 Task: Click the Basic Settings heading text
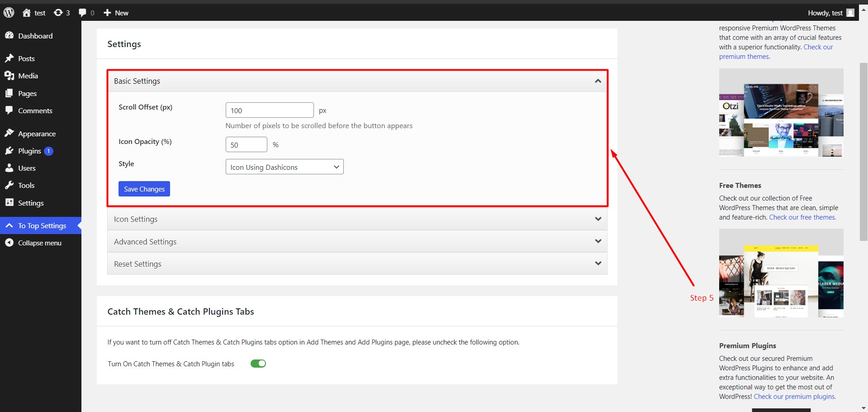pos(137,81)
